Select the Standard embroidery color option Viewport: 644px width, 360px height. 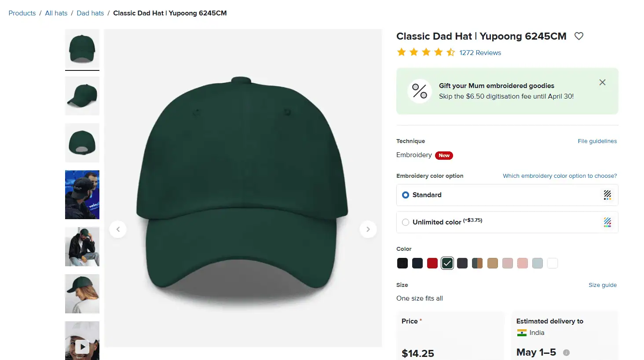[x=406, y=195]
